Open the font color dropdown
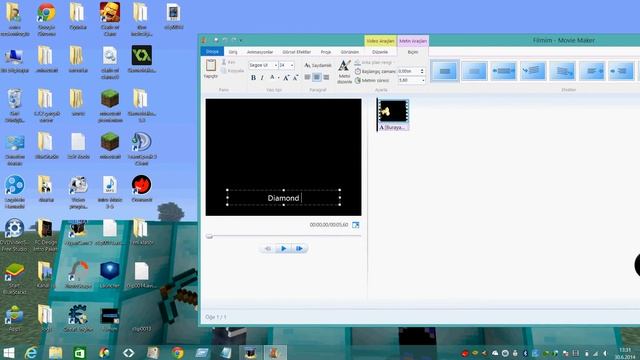 click(279, 78)
